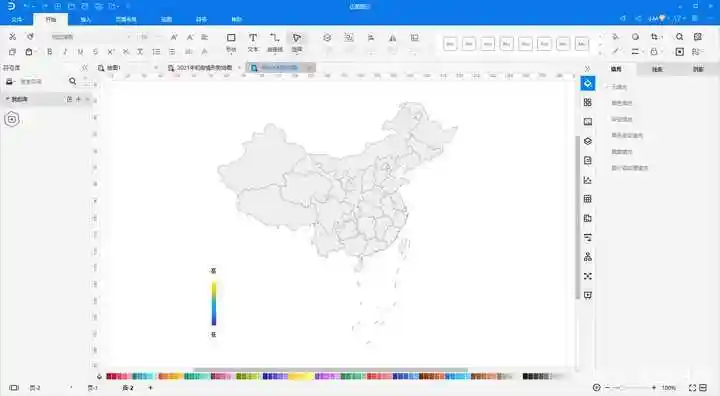Toggle Superscript formatting
This screenshot has height=396, width=720.
pos(111,52)
